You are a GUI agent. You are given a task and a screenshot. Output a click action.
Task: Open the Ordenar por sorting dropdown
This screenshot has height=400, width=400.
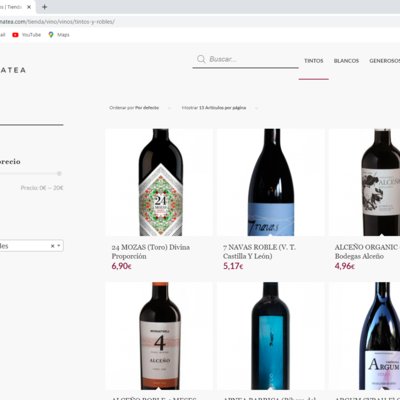(140, 108)
